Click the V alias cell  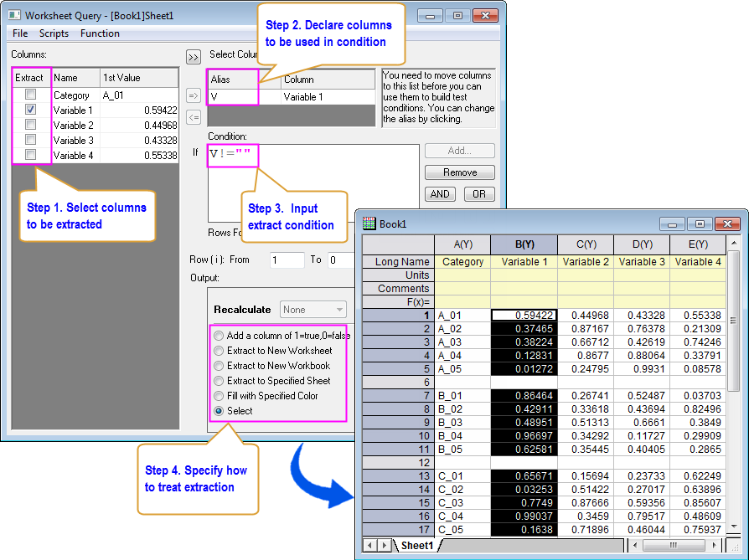244,97
